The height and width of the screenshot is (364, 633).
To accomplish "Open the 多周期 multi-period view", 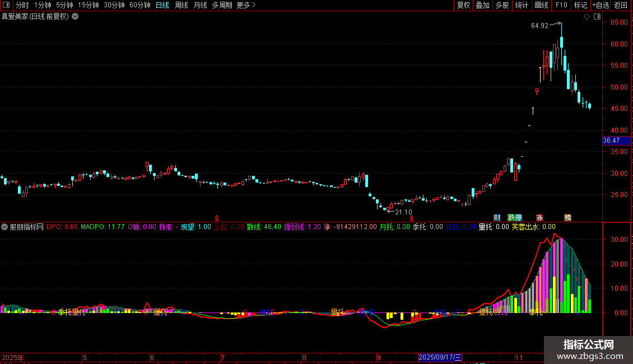I will click(x=222, y=5).
